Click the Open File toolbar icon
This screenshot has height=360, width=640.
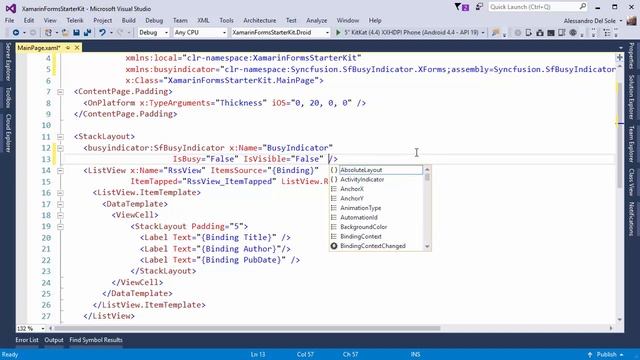click(x=65, y=32)
